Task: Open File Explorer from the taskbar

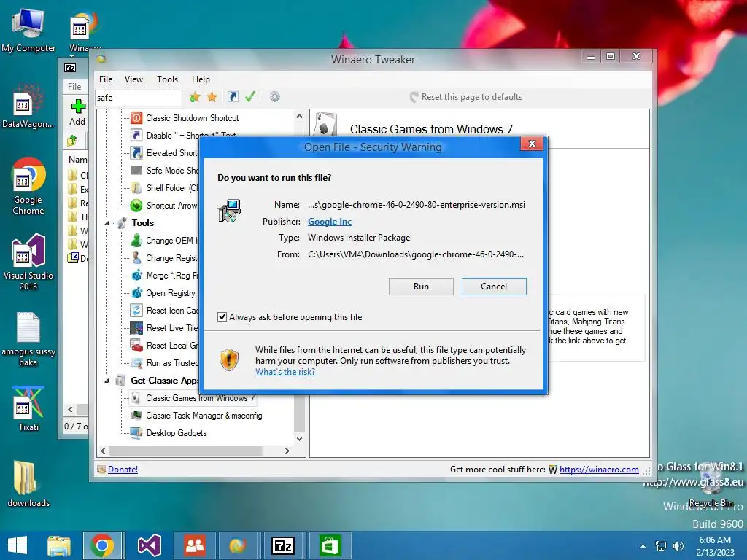Action: tap(59, 545)
